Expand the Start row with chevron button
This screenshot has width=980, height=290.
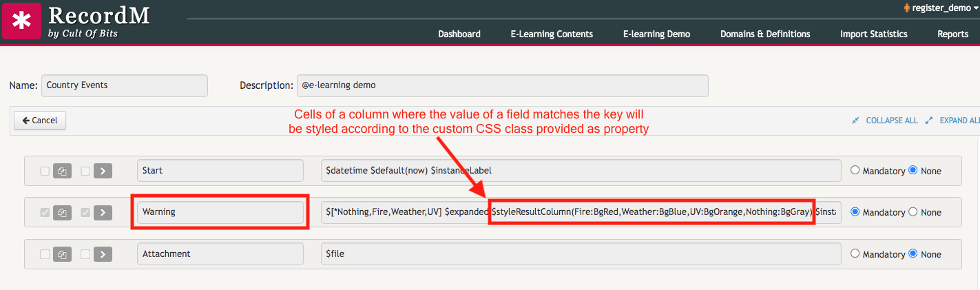(103, 171)
